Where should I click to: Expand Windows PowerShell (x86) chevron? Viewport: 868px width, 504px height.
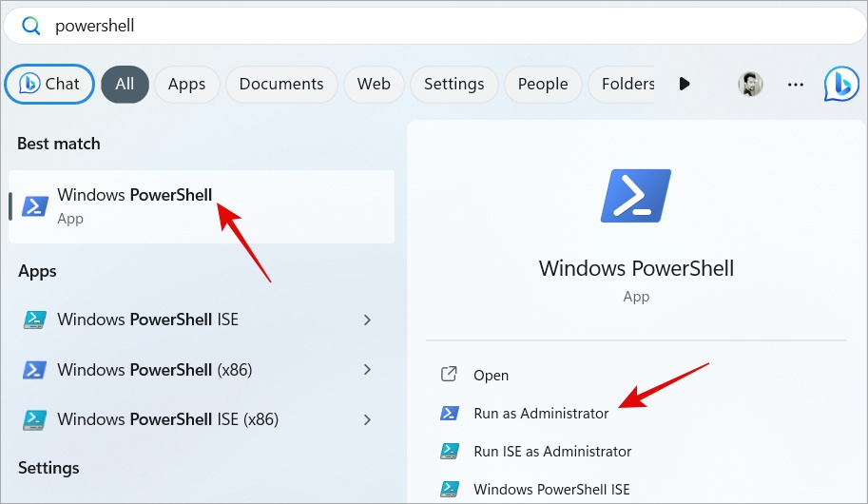click(x=367, y=370)
